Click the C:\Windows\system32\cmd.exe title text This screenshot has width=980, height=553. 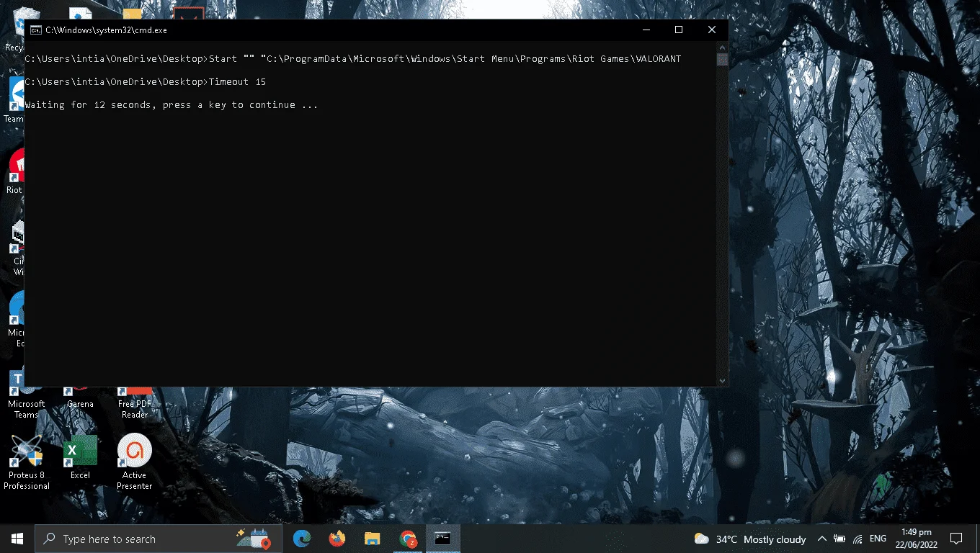(x=106, y=30)
